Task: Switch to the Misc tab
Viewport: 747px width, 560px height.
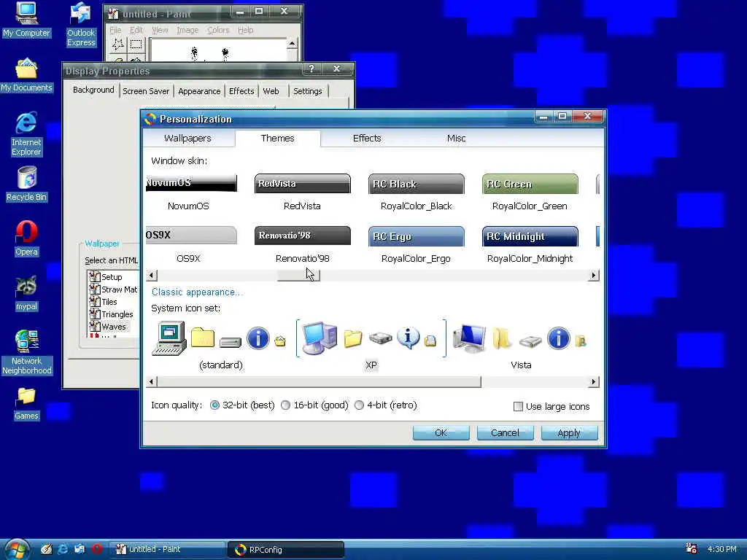Action: [x=456, y=138]
